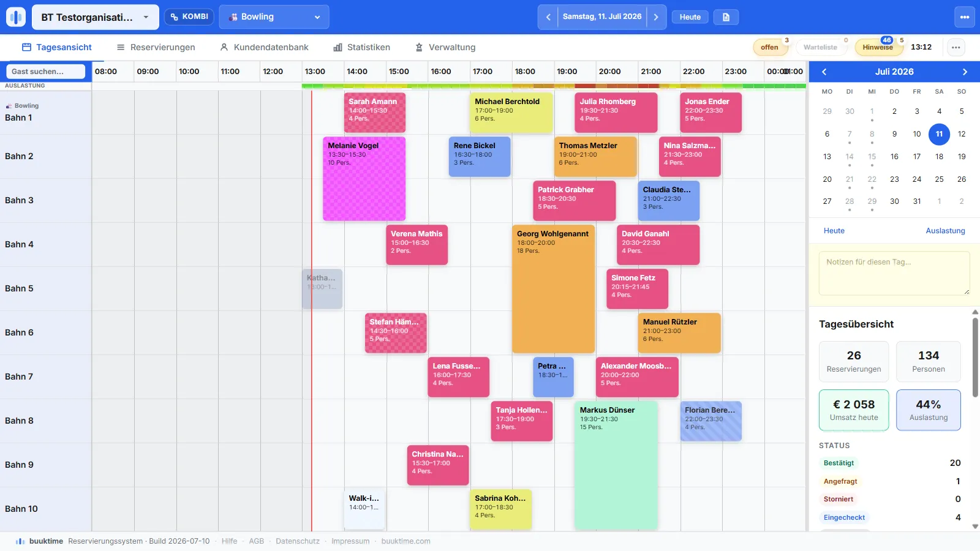Open the Warteliste pill

click(820, 47)
